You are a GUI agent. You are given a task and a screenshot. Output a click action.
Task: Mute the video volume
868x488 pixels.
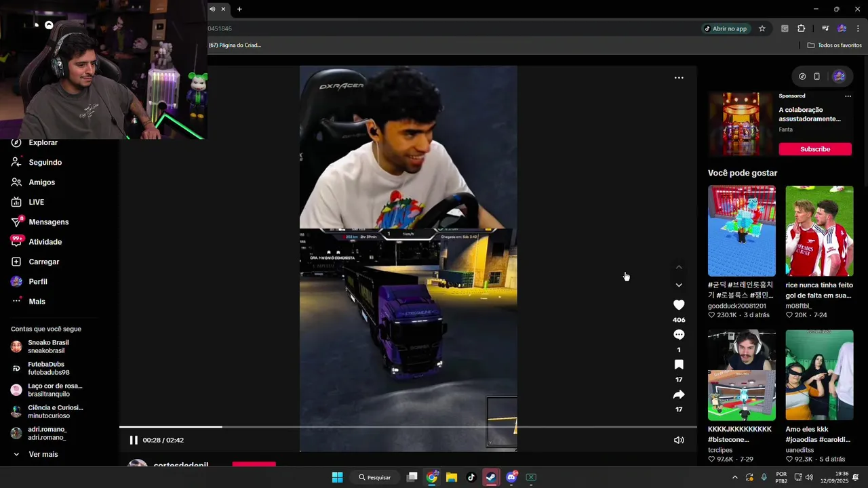coord(679,440)
